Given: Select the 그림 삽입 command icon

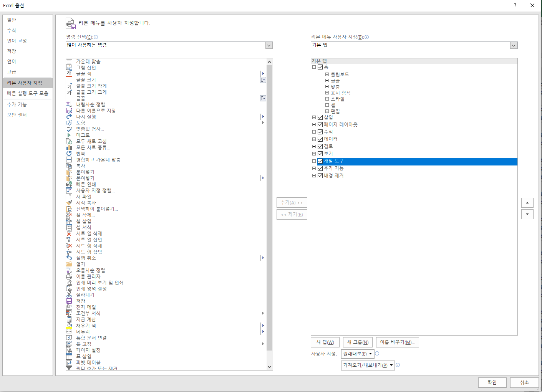Looking at the screenshot, I should pyautogui.click(x=69, y=68).
